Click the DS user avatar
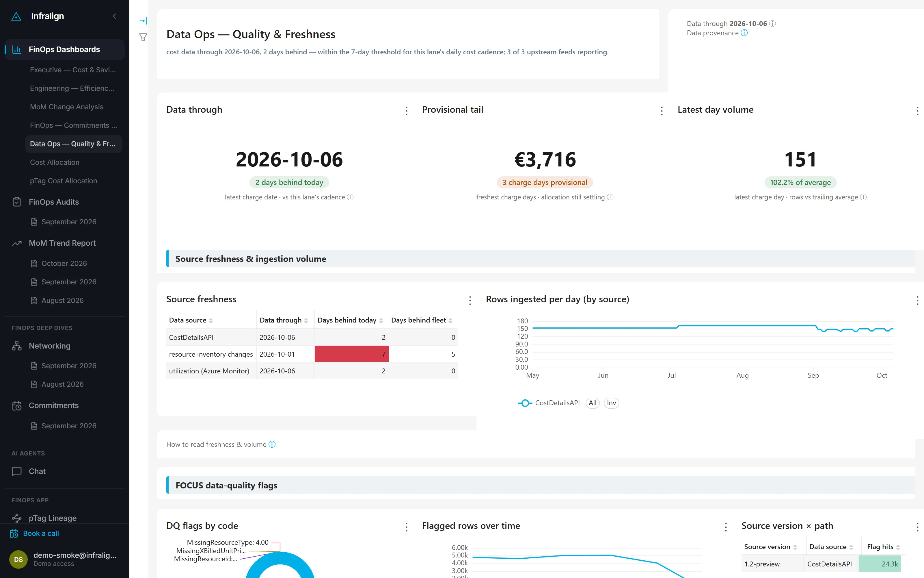 [18, 559]
